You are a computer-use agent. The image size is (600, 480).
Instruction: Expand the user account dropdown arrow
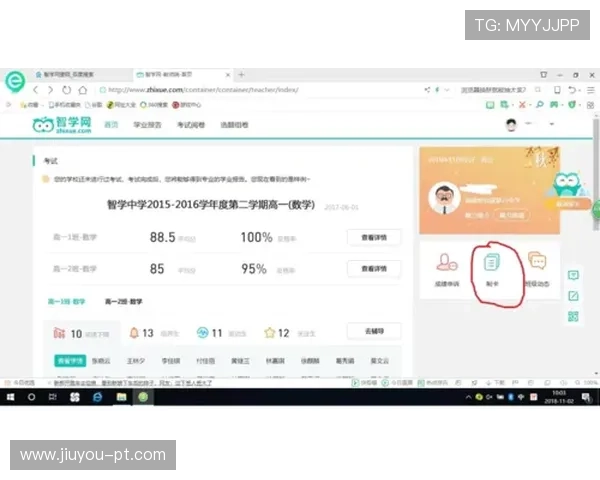(552, 124)
